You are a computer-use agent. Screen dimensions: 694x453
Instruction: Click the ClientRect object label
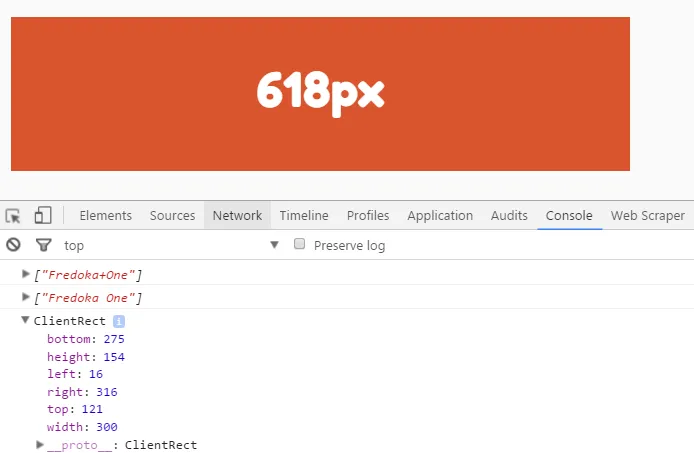pyautogui.click(x=69, y=321)
